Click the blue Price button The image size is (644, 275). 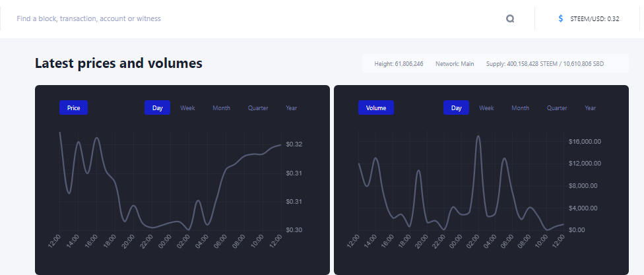pos(73,108)
